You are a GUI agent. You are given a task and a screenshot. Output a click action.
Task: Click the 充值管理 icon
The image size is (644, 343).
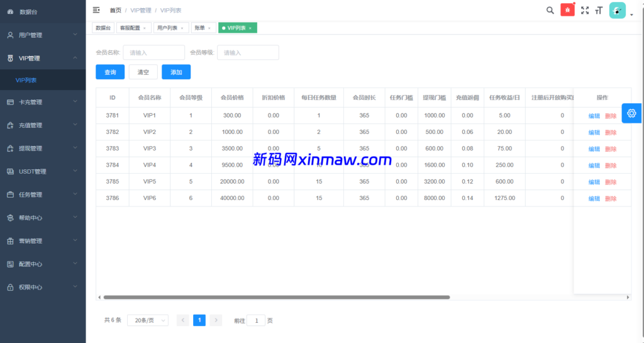pyautogui.click(x=10, y=125)
